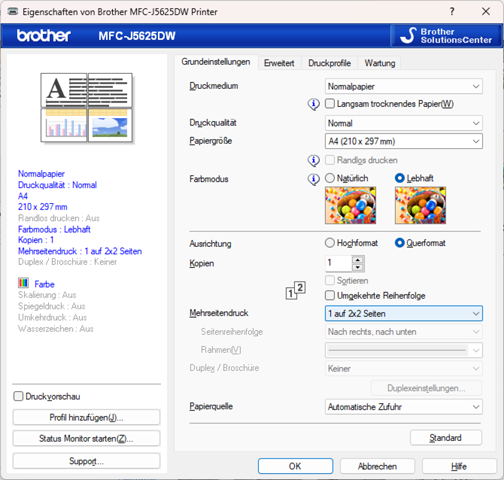Click the help question mark in title bar
Screen dimensions: 504x480
tap(452, 12)
